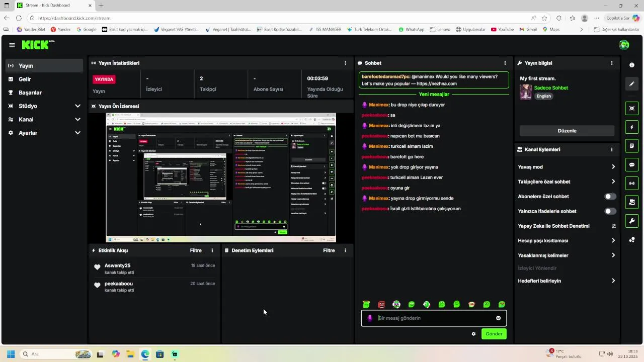Screen dimensions: 644x362
Task: Open File Explorer in taskbar
Action: point(130,354)
